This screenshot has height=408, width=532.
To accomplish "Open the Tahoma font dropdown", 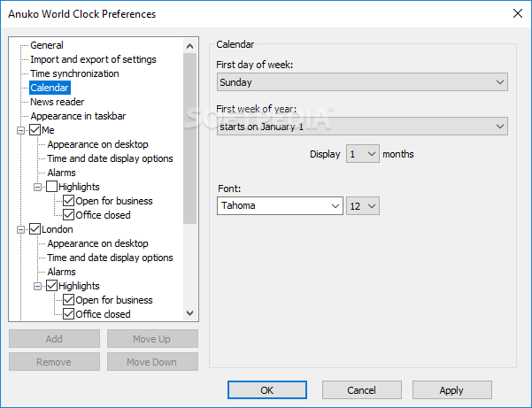I will coord(280,205).
